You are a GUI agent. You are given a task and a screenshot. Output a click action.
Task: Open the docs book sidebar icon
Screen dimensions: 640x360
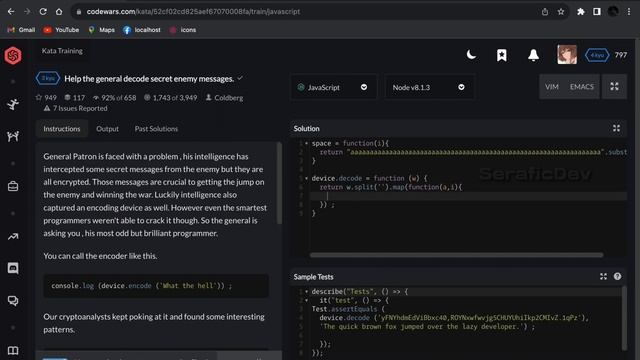[x=13, y=351]
